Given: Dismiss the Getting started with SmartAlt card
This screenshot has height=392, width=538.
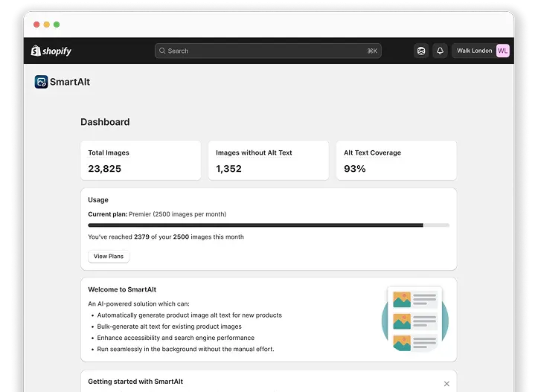Looking at the screenshot, I should (446, 384).
